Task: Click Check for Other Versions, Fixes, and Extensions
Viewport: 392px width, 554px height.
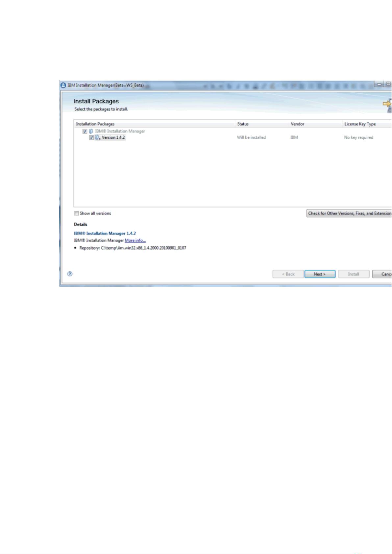Action: [x=349, y=213]
